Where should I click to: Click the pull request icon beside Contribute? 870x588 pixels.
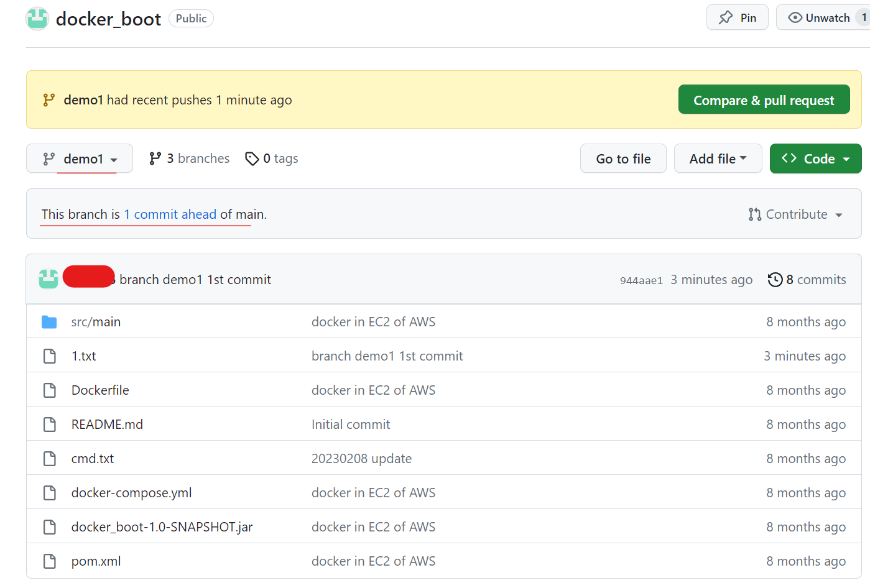click(x=755, y=214)
